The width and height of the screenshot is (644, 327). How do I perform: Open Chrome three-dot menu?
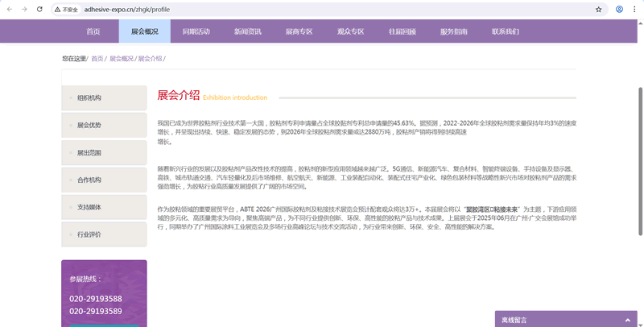pyautogui.click(x=634, y=10)
